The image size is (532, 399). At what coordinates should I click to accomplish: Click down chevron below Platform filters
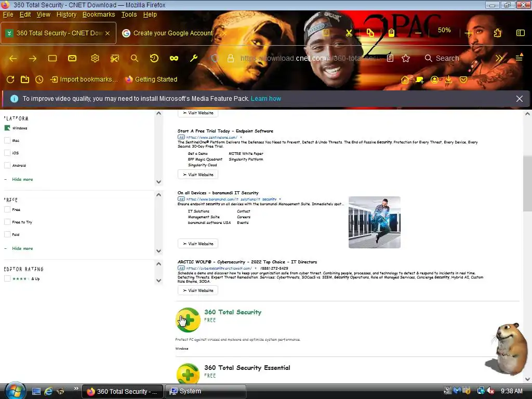(x=159, y=182)
